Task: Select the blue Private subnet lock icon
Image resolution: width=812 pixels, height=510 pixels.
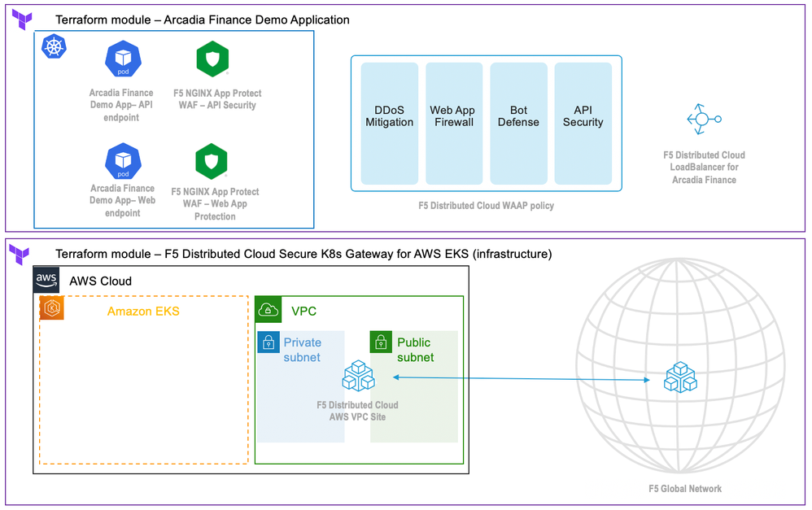Action: [268, 342]
